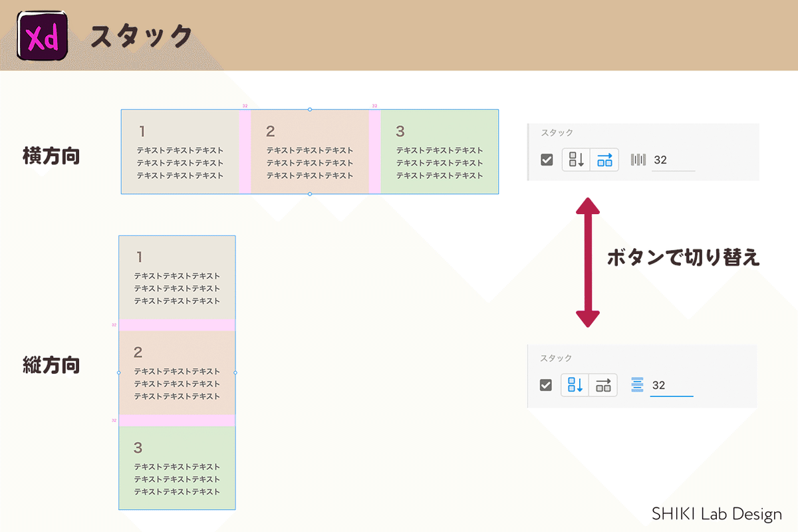
Task: Click the spacing field 32 with gray underline
Action: click(673, 160)
